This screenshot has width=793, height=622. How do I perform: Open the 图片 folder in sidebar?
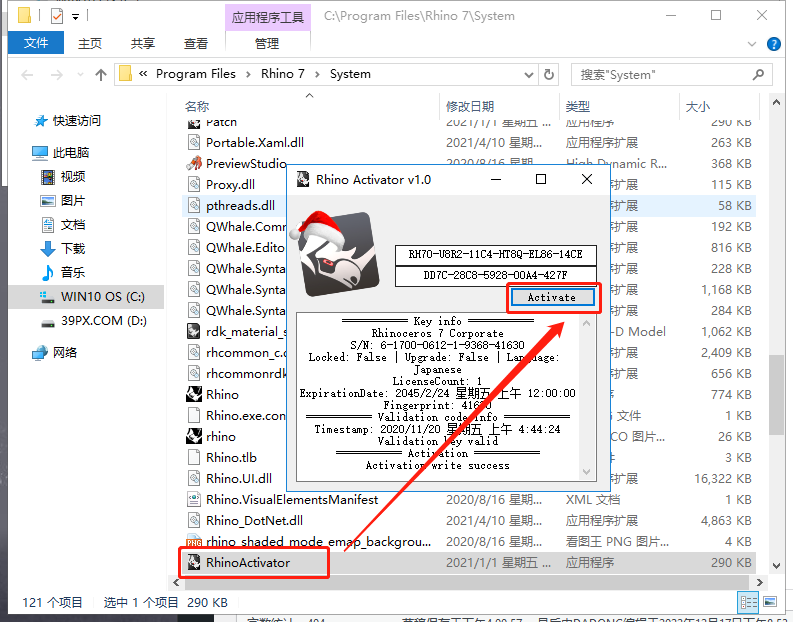(73, 200)
